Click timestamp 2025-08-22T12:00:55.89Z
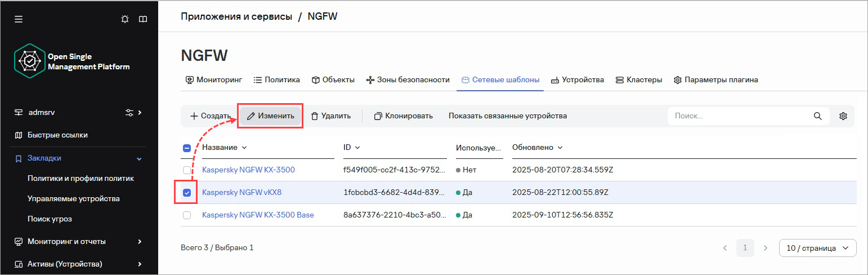Screen dimensions: 868x275 [x=560, y=193]
